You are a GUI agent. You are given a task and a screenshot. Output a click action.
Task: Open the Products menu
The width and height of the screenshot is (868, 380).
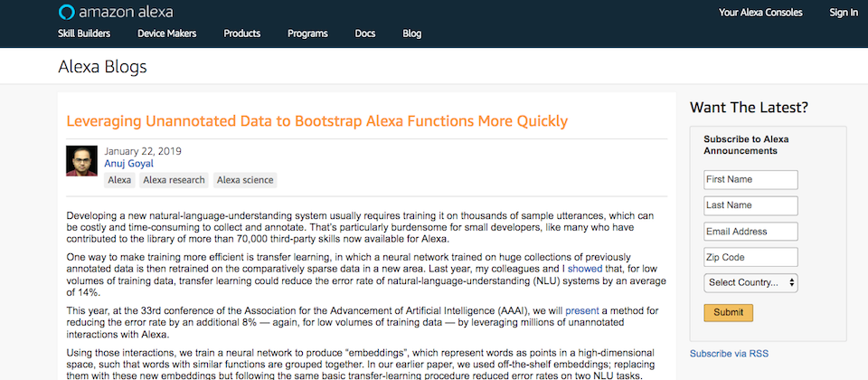[x=242, y=33]
